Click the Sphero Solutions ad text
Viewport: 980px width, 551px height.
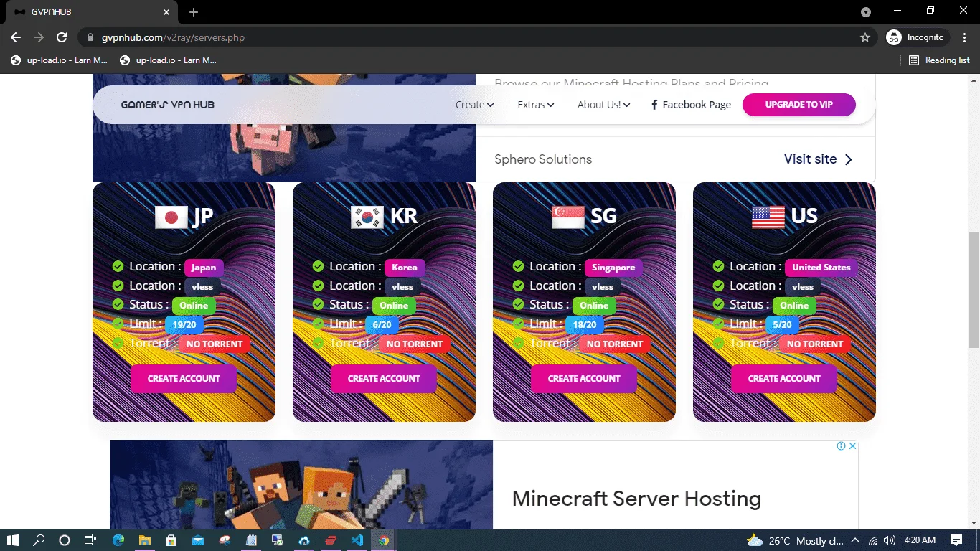543,159
